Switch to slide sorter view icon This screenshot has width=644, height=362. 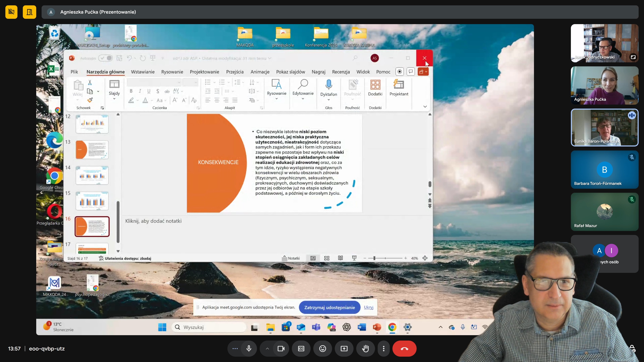point(327,258)
